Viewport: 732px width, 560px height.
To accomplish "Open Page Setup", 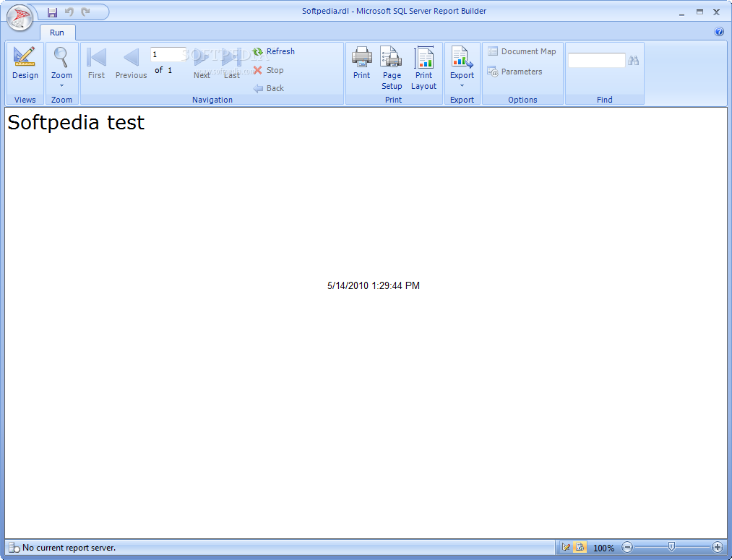I will (x=392, y=68).
